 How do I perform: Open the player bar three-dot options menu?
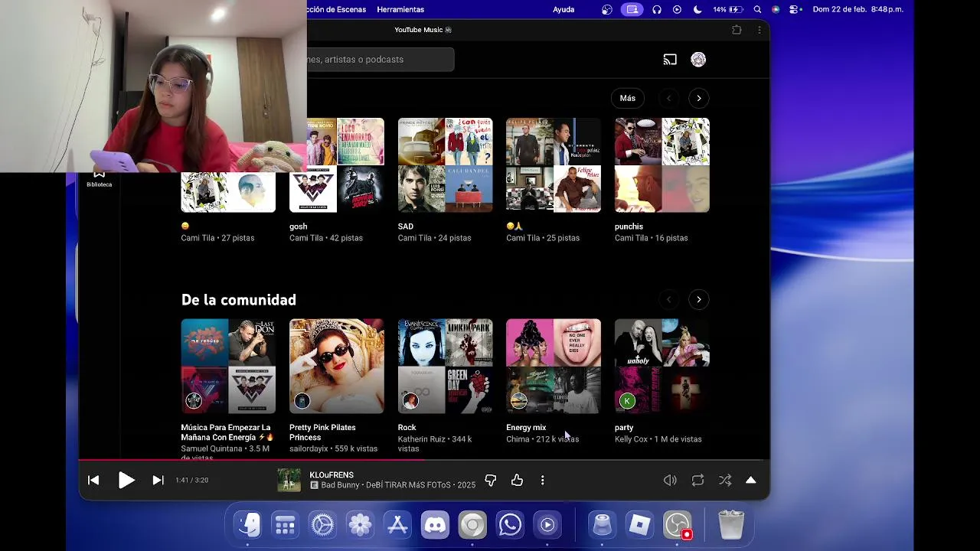542,480
